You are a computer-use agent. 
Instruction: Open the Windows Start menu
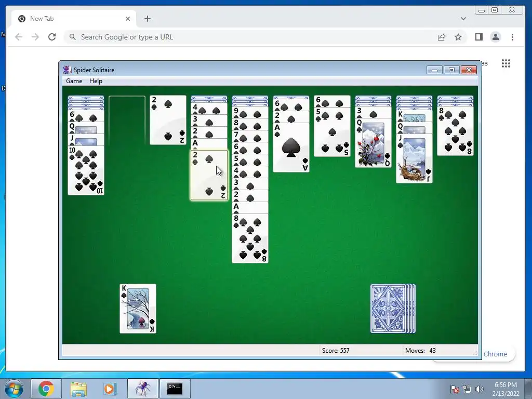[14, 389]
